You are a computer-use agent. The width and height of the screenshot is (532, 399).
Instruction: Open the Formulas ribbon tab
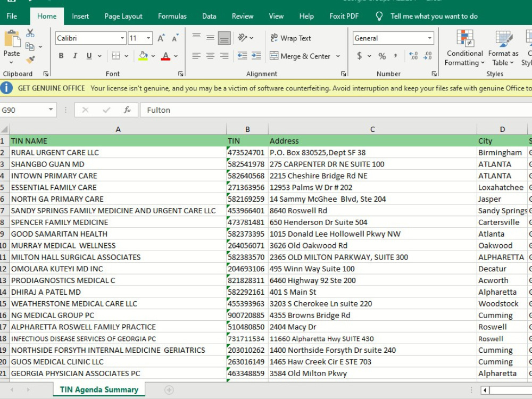[172, 16]
